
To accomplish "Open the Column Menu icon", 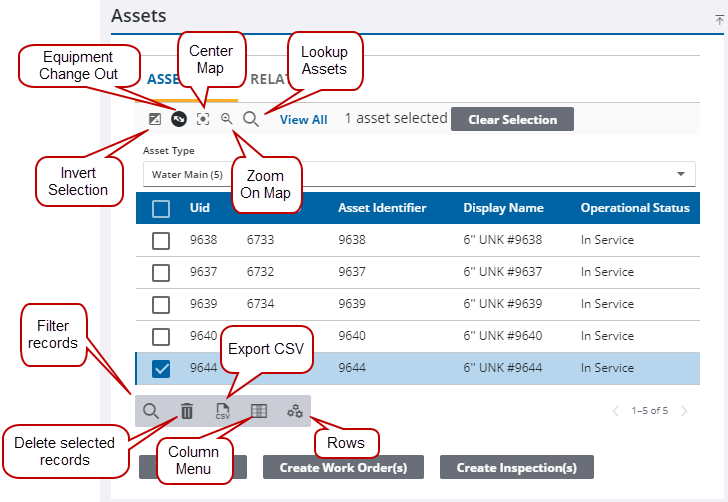I will coord(259,411).
